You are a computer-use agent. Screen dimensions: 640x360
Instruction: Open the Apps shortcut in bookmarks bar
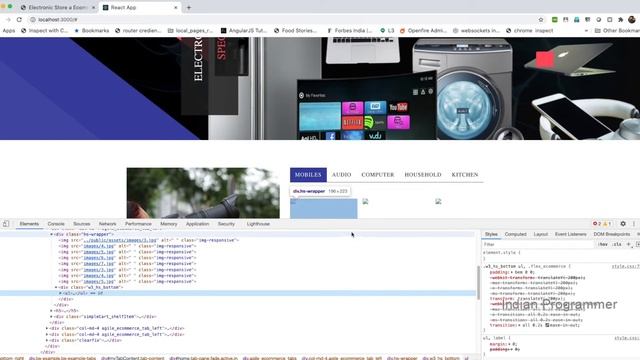[x=9, y=31]
